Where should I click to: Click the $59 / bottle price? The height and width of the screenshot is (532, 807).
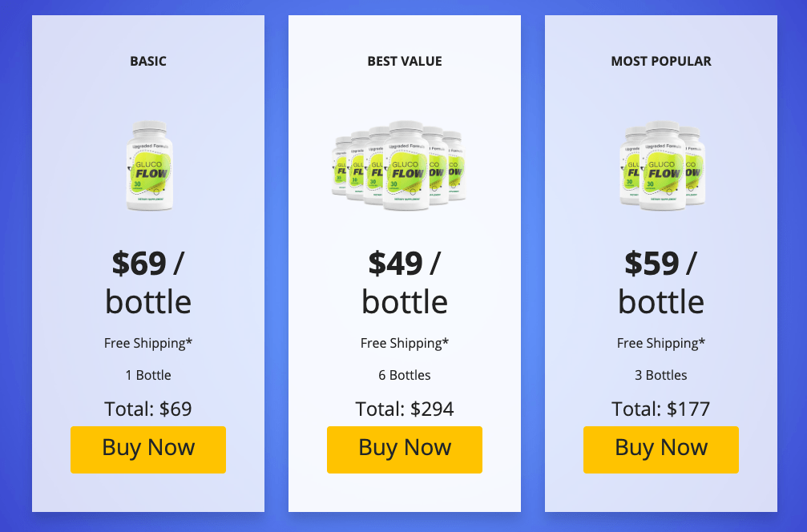coord(661,283)
